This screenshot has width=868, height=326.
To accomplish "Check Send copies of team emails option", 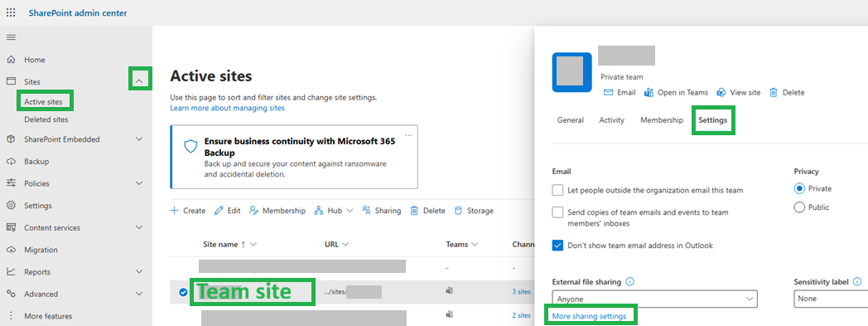I will 557,212.
